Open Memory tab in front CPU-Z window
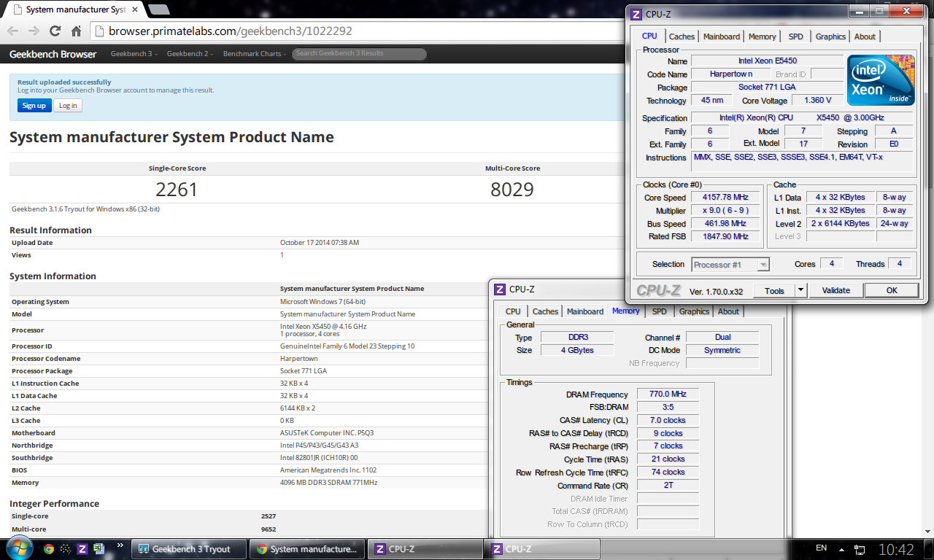Viewport: 934px width, 560px height. (762, 36)
